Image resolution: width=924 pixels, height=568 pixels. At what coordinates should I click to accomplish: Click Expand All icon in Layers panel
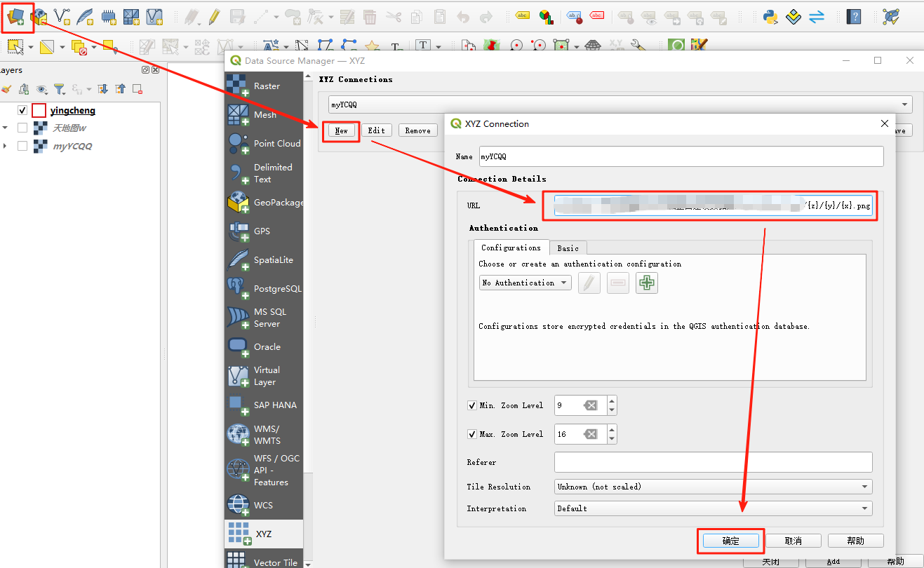[x=102, y=89]
